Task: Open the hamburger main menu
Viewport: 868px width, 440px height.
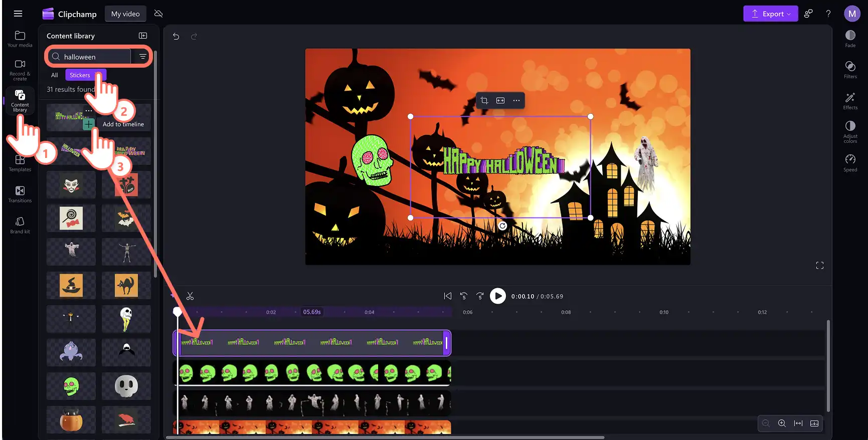Action: (x=18, y=14)
